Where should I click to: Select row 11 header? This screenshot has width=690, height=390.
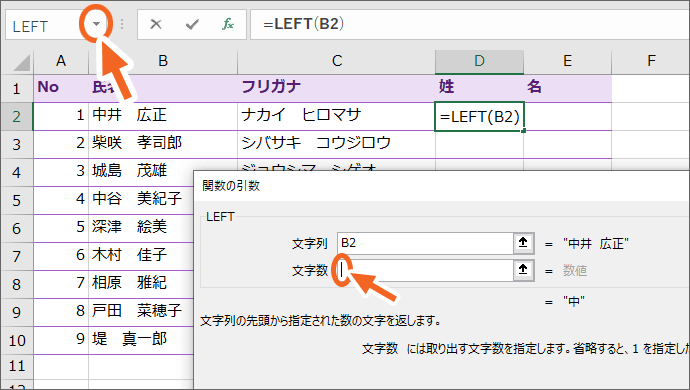click(x=17, y=366)
